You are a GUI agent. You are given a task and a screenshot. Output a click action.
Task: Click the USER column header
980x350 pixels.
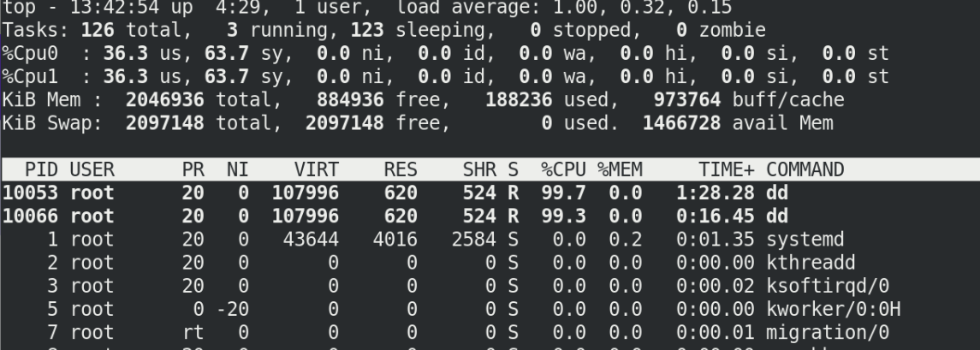[92, 170]
